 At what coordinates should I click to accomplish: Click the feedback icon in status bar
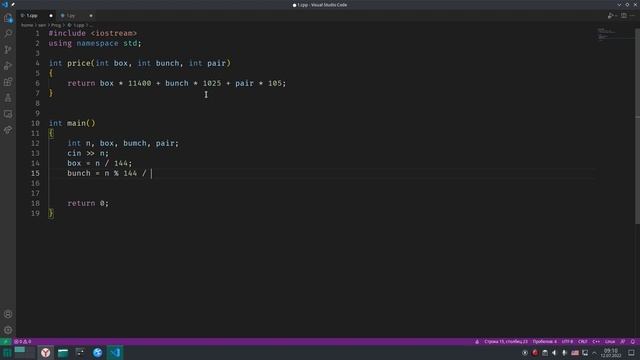coord(622,342)
